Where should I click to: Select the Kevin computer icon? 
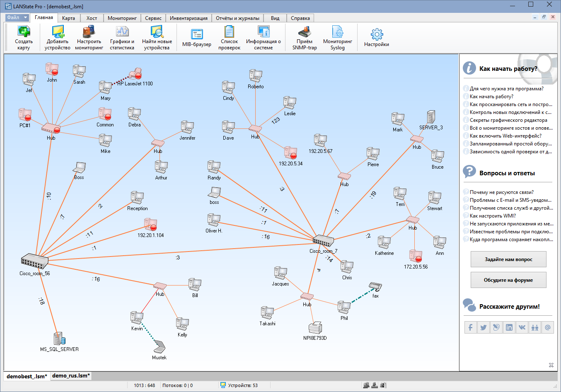click(x=137, y=318)
